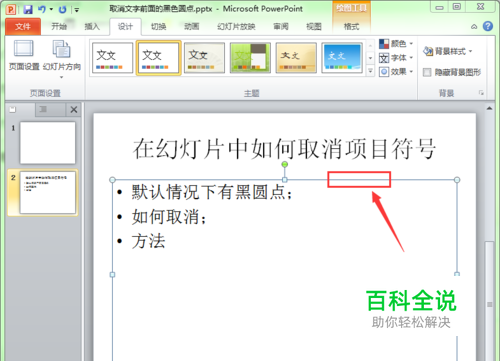The width and height of the screenshot is (500, 361).
Task: Apply the beige fan-pattern theme thumbnail
Action: 205,58
